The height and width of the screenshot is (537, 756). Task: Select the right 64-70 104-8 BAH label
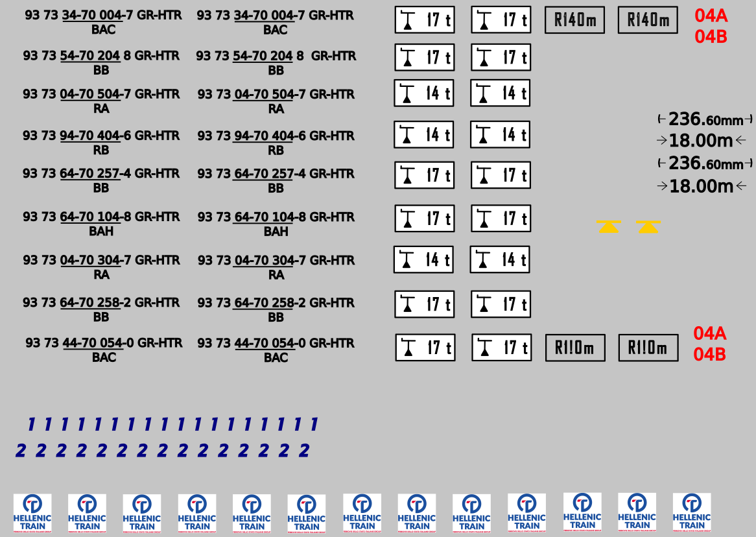coord(276,217)
